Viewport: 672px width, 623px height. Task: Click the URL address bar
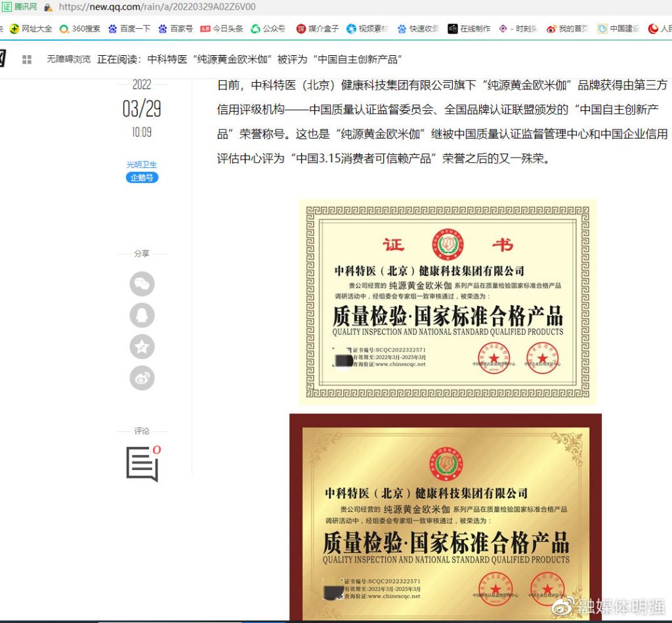click(157, 7)
